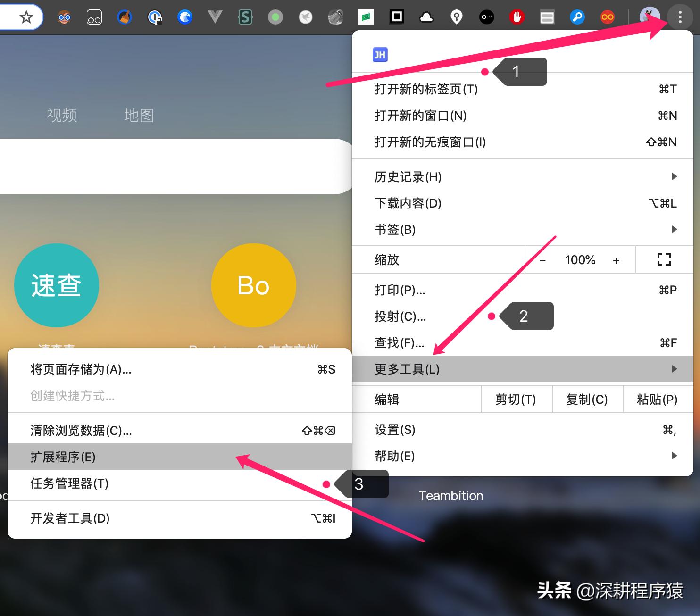The image size is (700, 616).
Task: Click the cloud extension icon in the toolbar
Action: coord(426,17)
